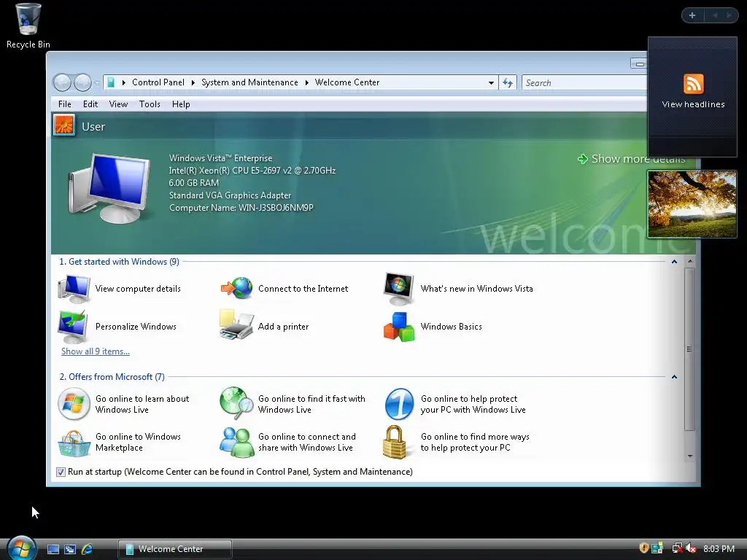
Task: Click the Connect to the Internet globe icon
Action: [x=237, y=288]
